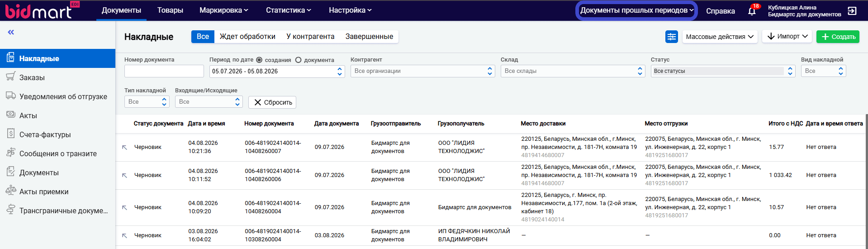Collapse the sidebar with double-chevron icon

coord(11,32)
